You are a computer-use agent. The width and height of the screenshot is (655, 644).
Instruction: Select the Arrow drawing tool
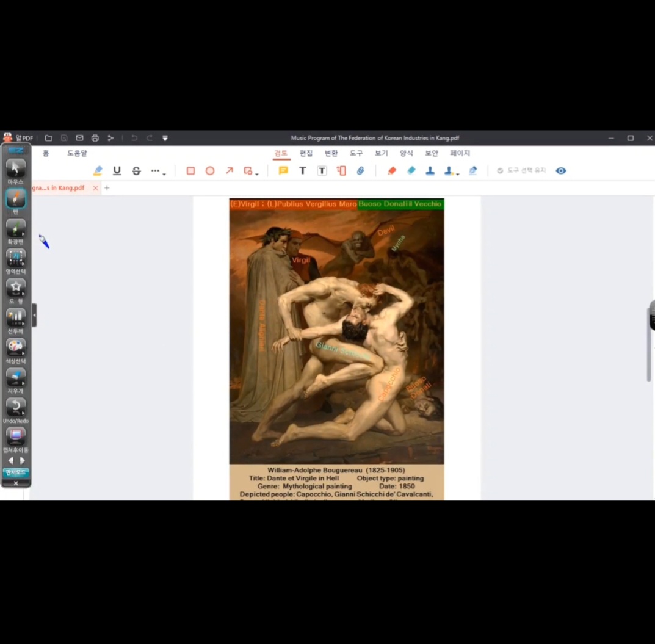coord(230,170)
